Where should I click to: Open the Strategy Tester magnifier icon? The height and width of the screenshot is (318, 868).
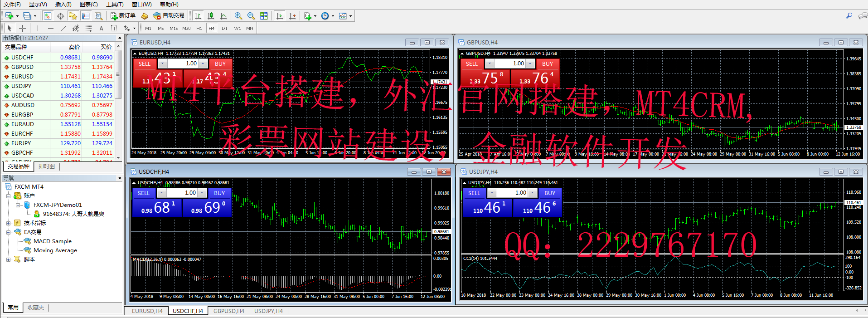[98, 16]
